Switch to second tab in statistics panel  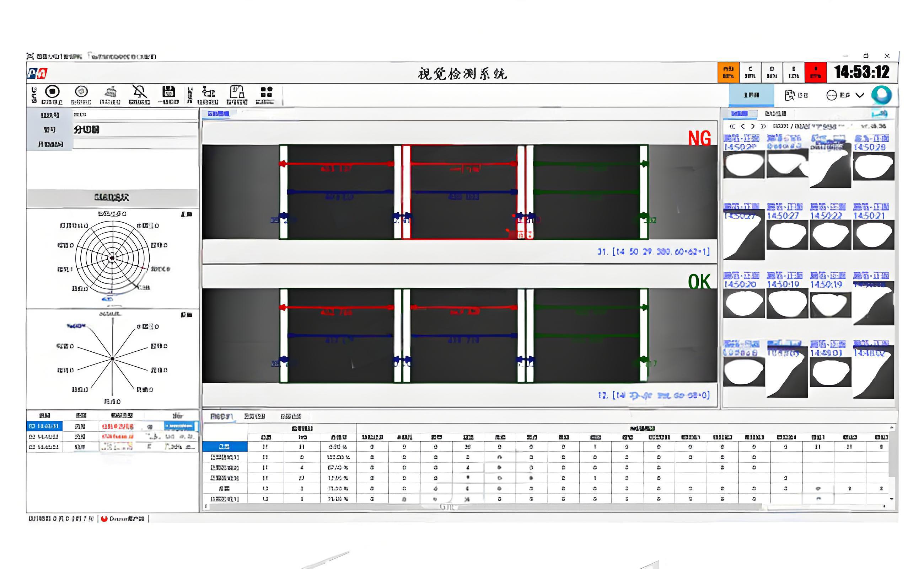254,416
